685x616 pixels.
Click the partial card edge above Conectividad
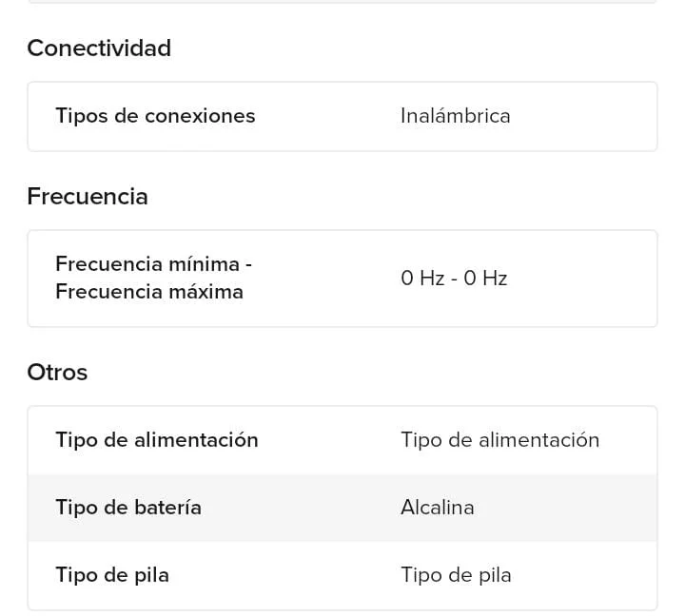[x=342, y=2]
